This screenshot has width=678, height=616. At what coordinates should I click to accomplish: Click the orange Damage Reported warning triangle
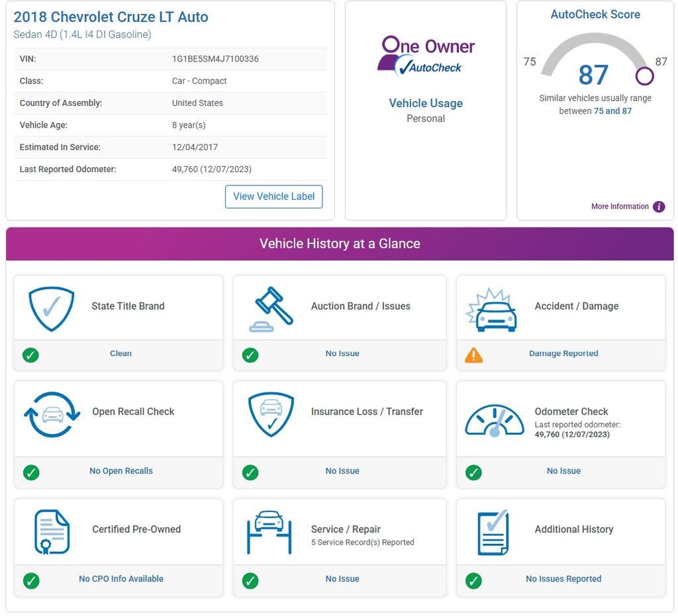(x=473, y=355)
